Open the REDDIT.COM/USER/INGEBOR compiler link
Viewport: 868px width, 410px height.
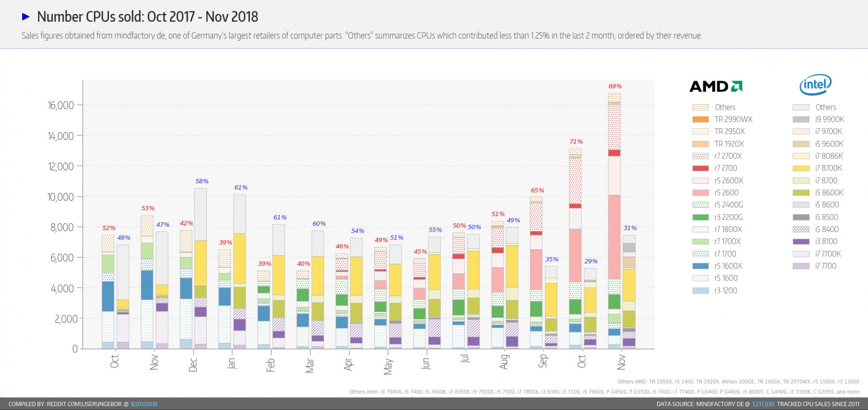[84, 403]
